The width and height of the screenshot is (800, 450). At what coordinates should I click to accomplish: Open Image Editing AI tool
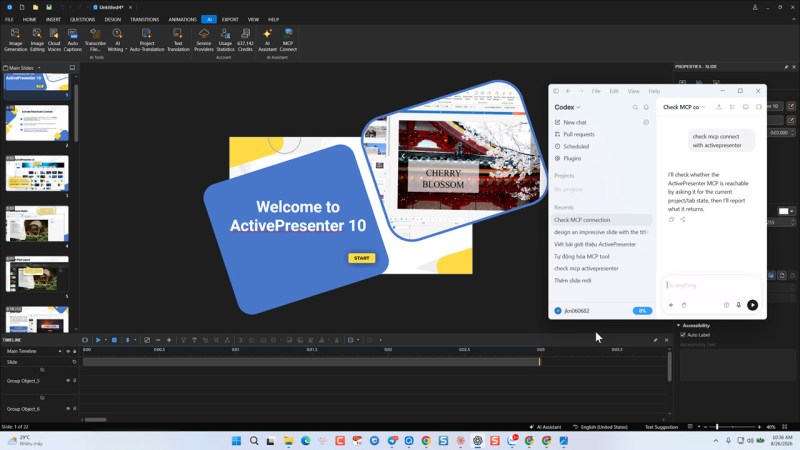[x=37, y=39]
